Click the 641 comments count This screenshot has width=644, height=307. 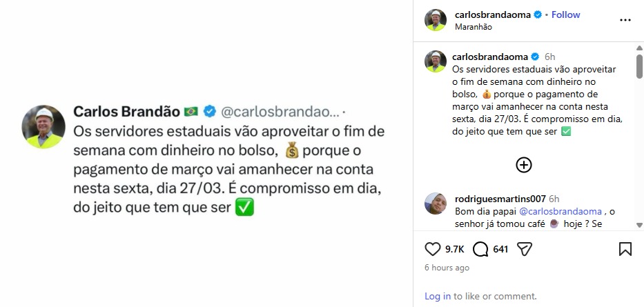pyautogui.click(x=500, y=249)
